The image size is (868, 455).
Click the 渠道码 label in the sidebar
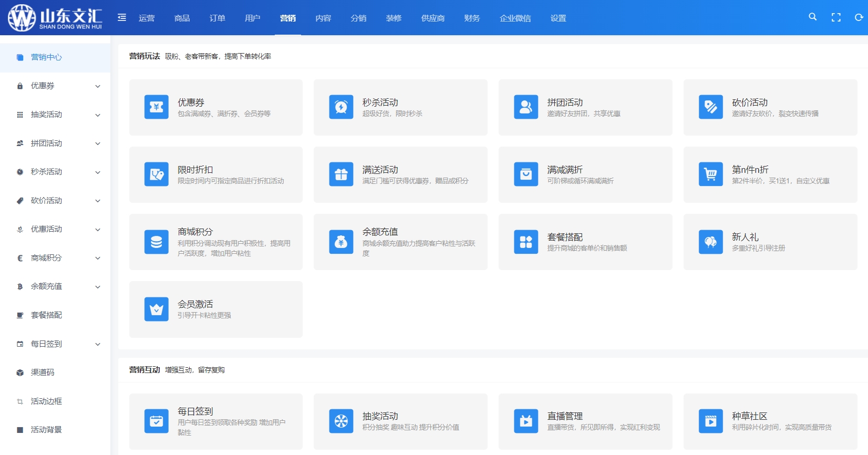pyautogui.click(x=43, y=373)
